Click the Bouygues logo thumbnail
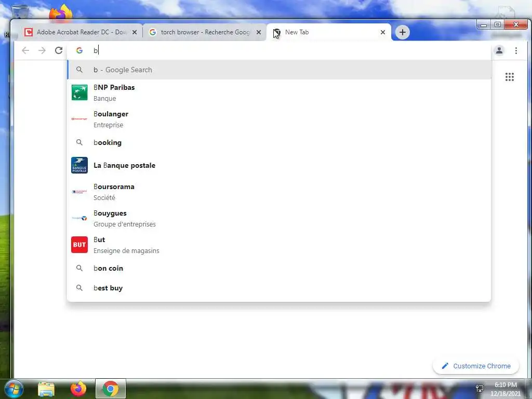The height and width of the screenshot is (399, 532). click(79, 218)
